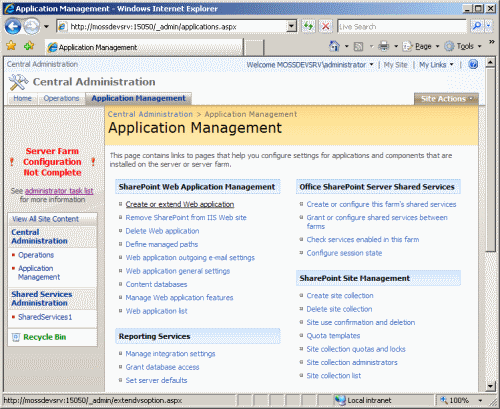The width and height of the screenshot is (500, 409).
Task: Expand the Welcome MOSSDEVSRV\administrator menu
Action: (310, 65)
